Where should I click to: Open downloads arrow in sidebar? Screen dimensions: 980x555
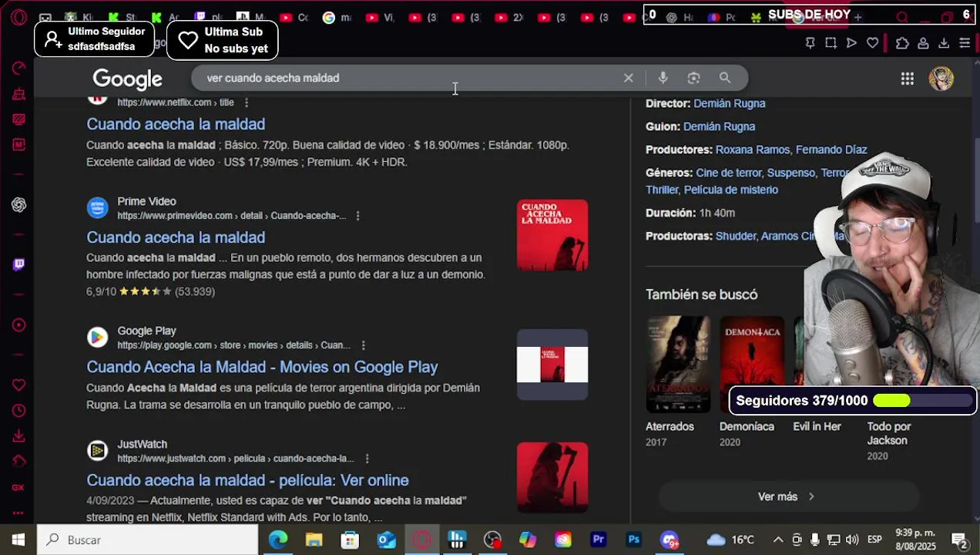pyautogui.click(x=18, y=436)
